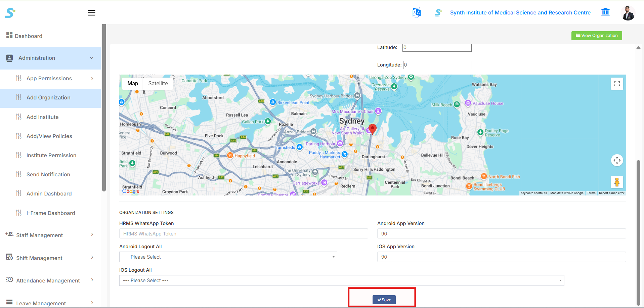
Task: Click the Latitude input field
Action: 437,47
